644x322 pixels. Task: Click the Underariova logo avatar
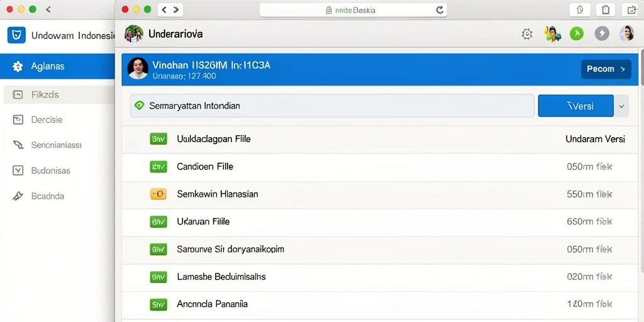(134, 34)
